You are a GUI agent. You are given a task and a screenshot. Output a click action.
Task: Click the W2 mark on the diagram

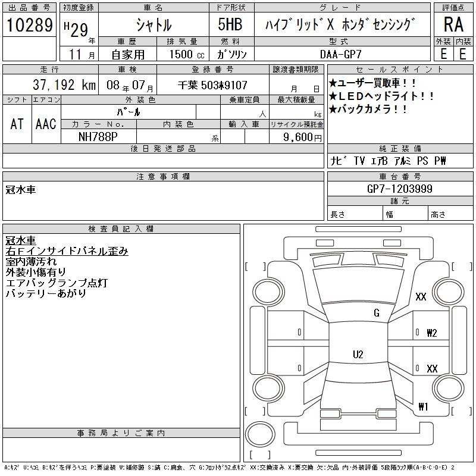pos(432,333)
